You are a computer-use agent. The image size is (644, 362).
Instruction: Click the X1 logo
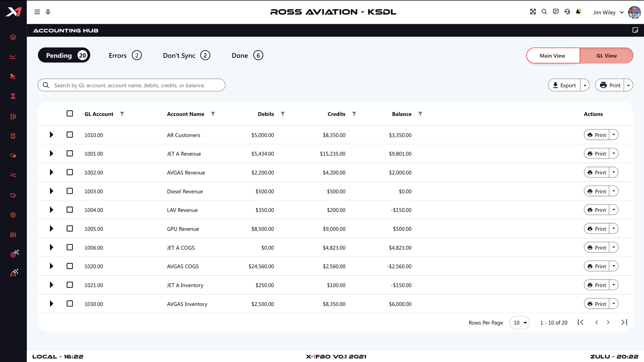click(13, 12)
